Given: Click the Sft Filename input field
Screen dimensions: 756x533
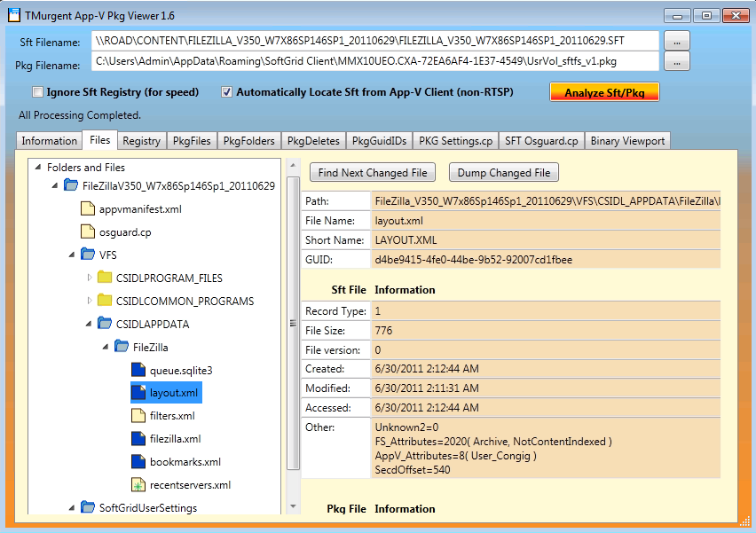Looking at the screenshot, I should (375, 41).
